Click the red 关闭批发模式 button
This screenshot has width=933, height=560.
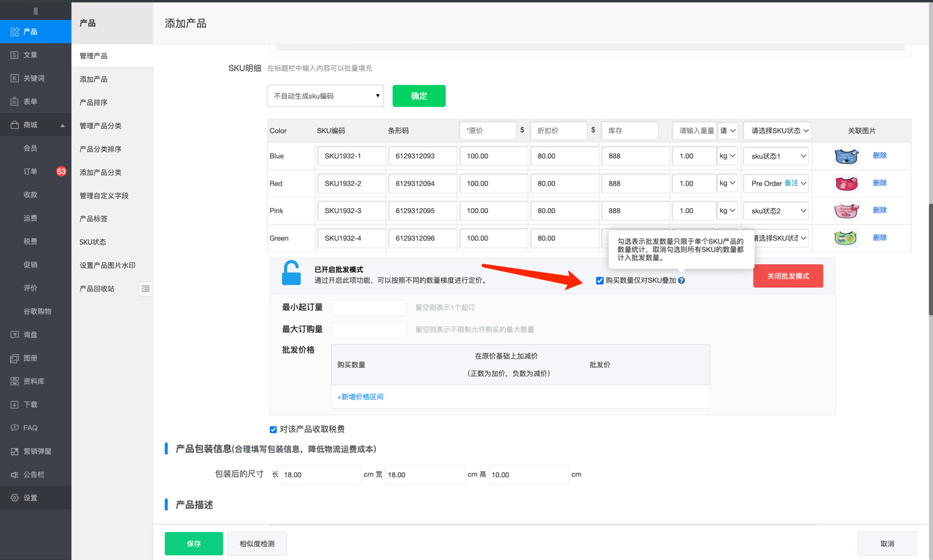coord(787,276)
